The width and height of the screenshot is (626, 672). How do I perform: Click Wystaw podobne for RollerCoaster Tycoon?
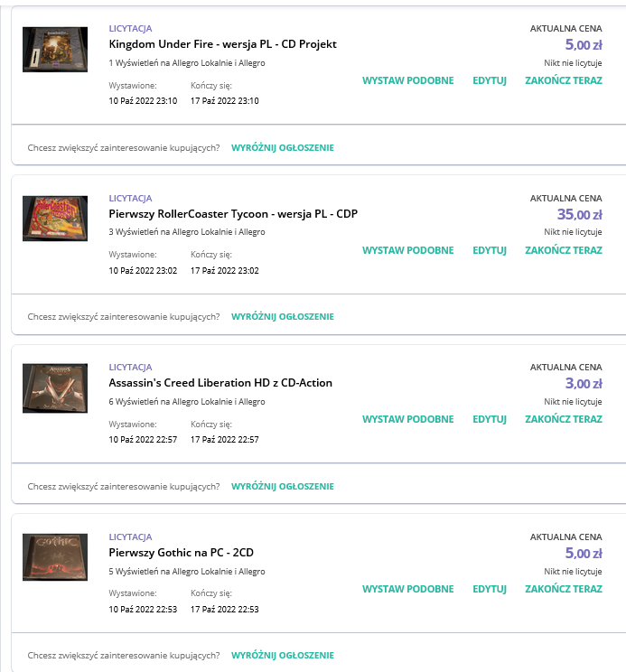pyautogui.click(x=408, y=250)
